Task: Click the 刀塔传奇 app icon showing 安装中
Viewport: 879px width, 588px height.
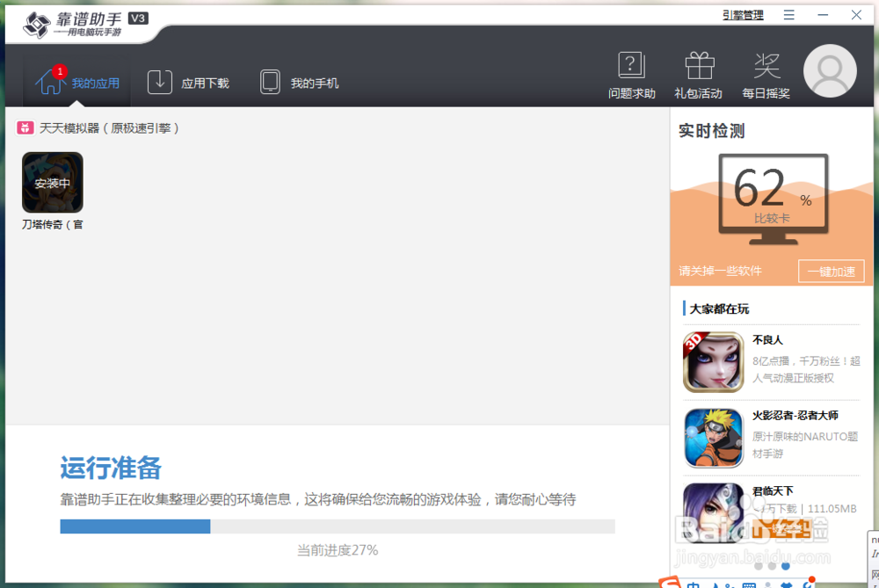Action: pyautogui.click(x=52, y=182)
